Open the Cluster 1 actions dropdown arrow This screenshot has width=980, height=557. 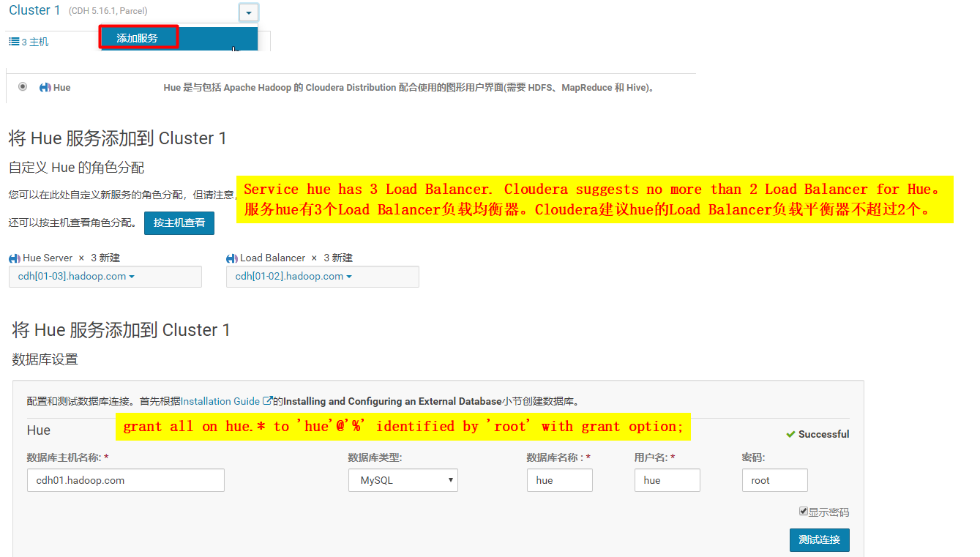point(248,12)
